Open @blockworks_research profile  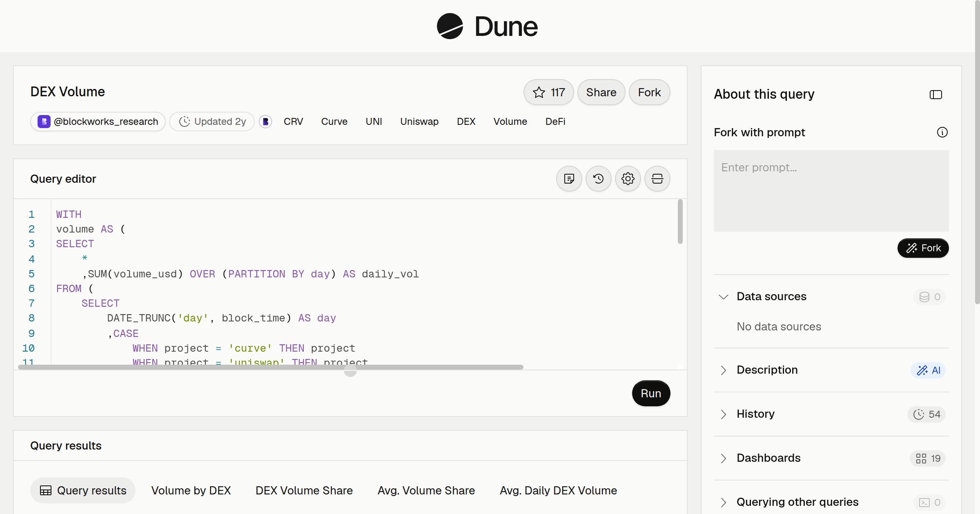click(x=98, y=122)
